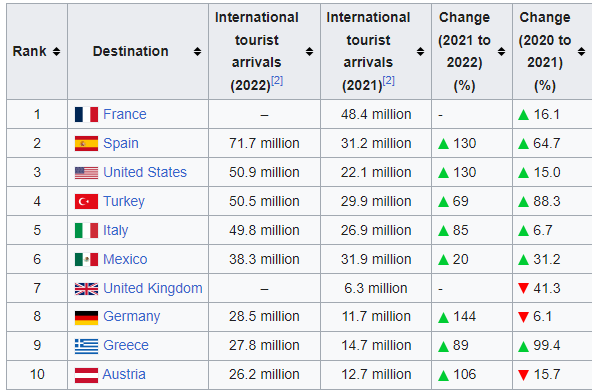Sort by 2022 tourist arrivals arrows

[x=309, y=51]
